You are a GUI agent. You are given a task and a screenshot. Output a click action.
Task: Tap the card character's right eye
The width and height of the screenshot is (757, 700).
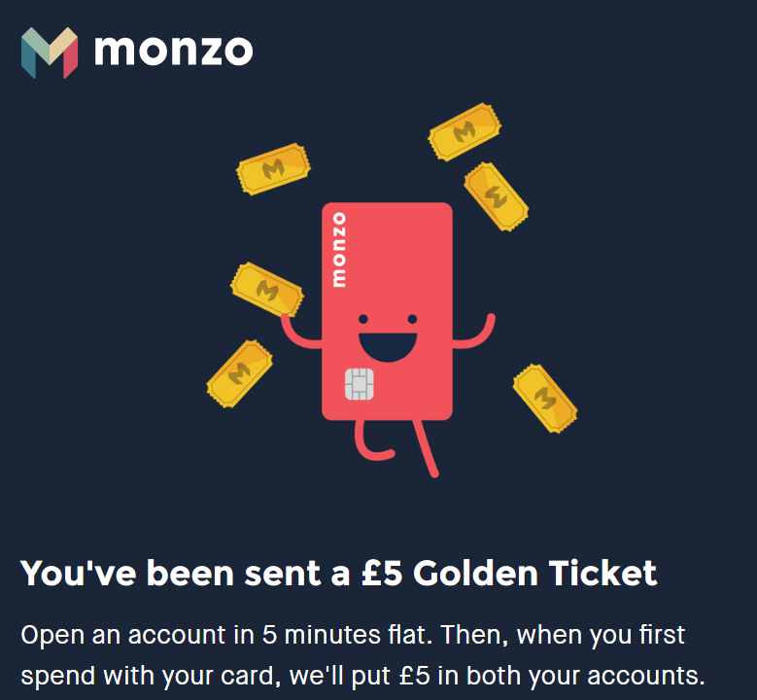tap(412, 319)
